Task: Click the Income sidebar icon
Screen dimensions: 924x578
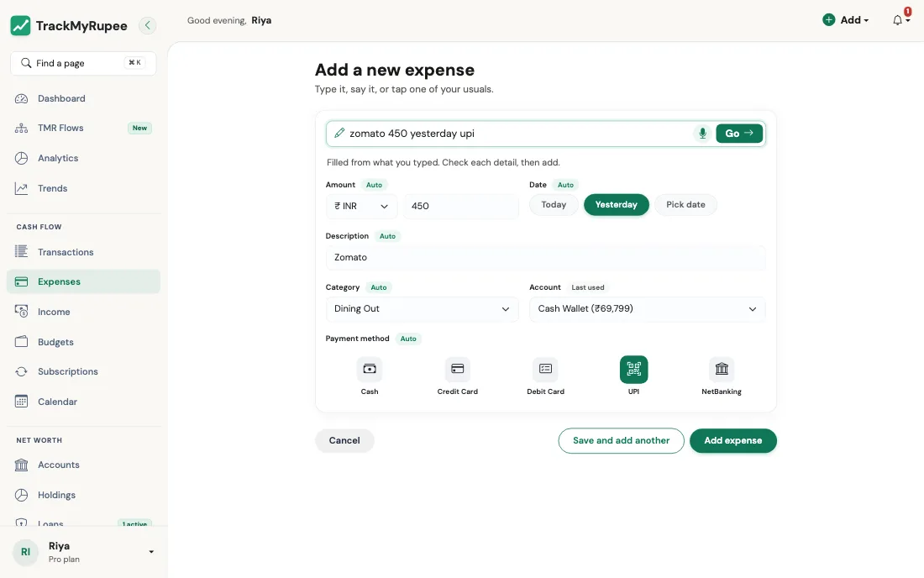Action: (21, 312)
